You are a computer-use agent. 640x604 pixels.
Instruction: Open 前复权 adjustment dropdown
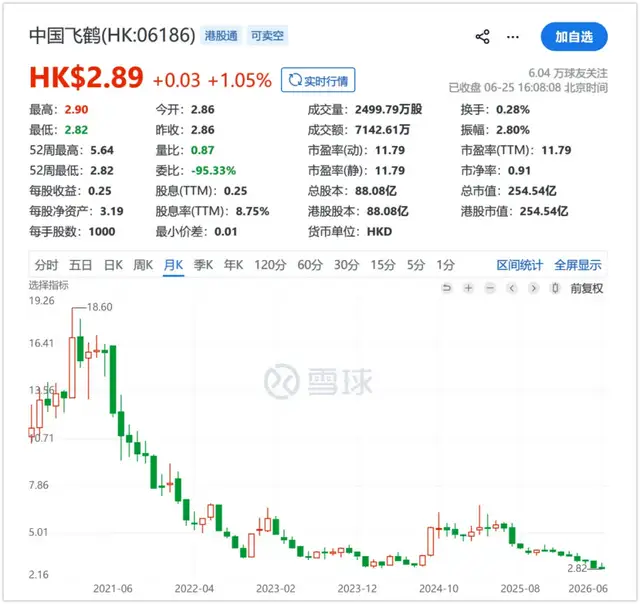click(x=587, y=289)
